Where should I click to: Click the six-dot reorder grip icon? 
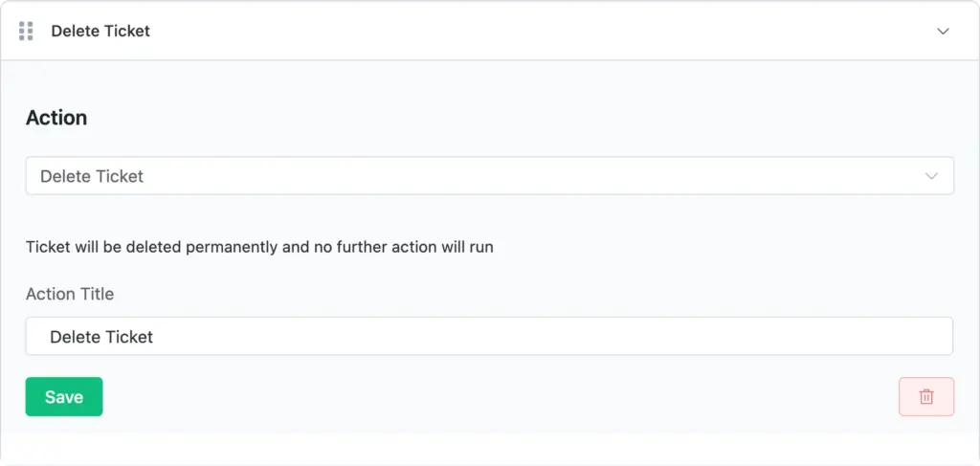click(26, 31)
